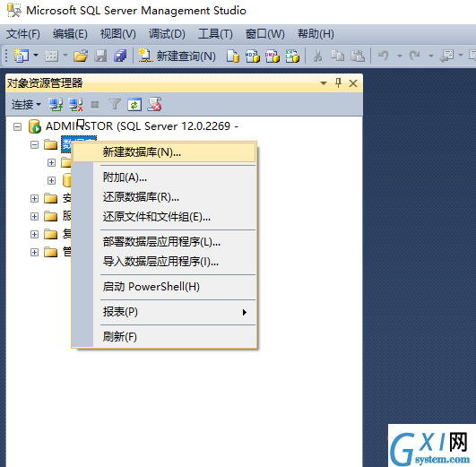The width and height of the screenshot is (476, 467).
Task: Choose 还原数据库(R)... menu entry
Action: [x=164, y=197]
